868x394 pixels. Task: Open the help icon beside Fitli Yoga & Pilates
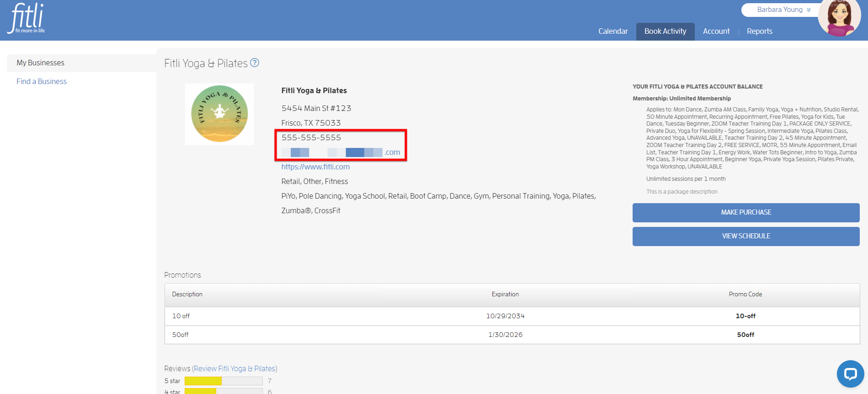[255, 63]
